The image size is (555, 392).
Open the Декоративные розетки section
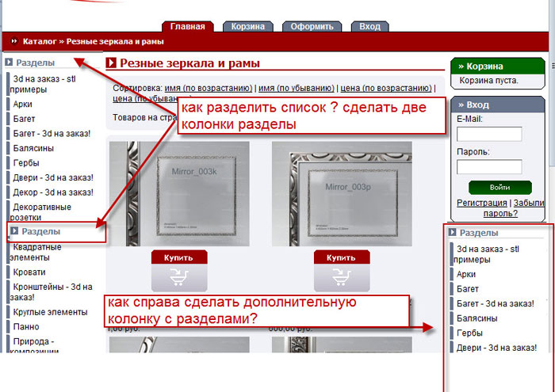40,212
